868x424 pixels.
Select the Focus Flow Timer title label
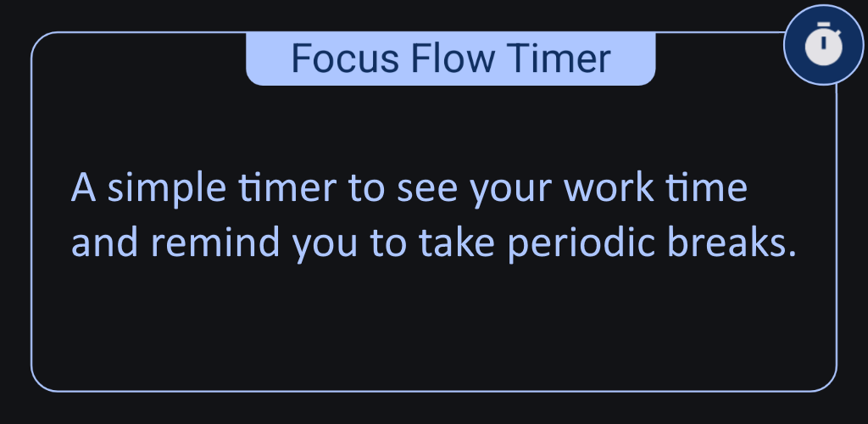tap(451, 59)
